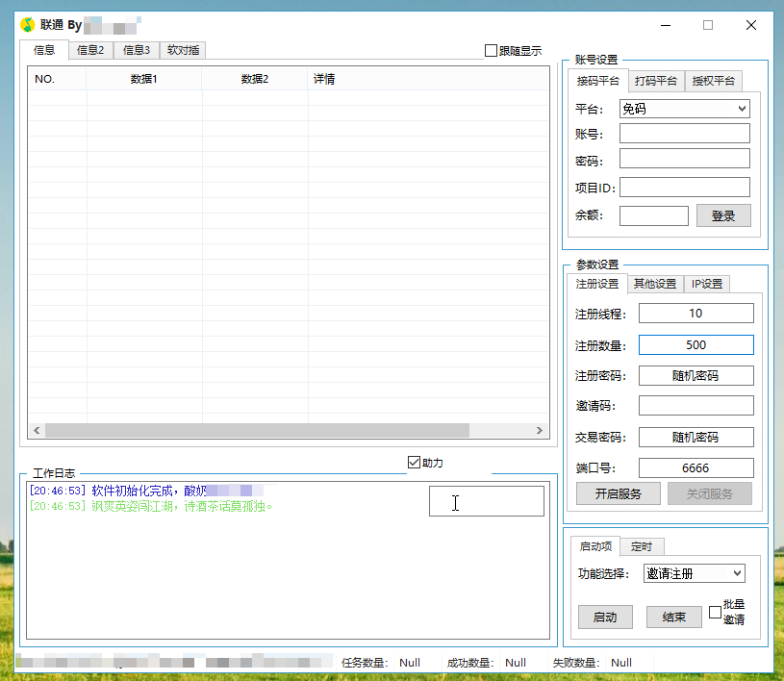The height and width of the screenshot is (681, 784).
Task: Open the 平台 dropdown showing 免码
Action: tap(684, 109)
